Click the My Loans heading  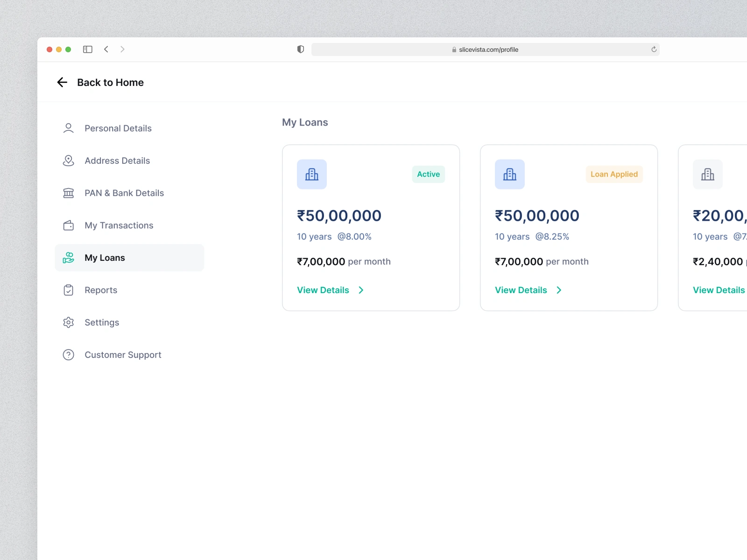point(305,122)
